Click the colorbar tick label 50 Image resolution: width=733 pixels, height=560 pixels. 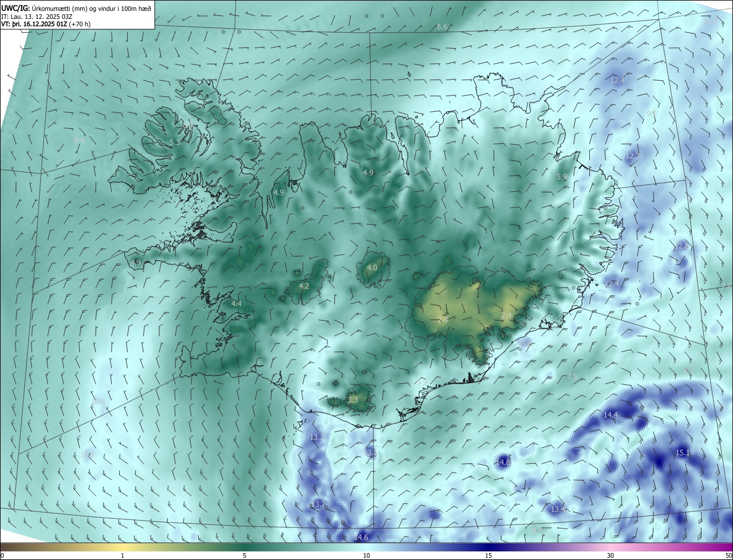coord(728,555)
